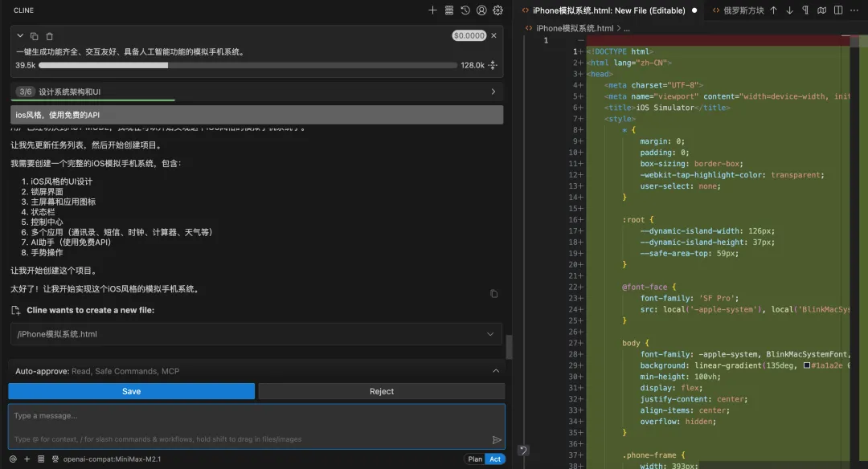
Task: Switch to the 俄罗斯方块 tab
Action: tap(737, 10)
